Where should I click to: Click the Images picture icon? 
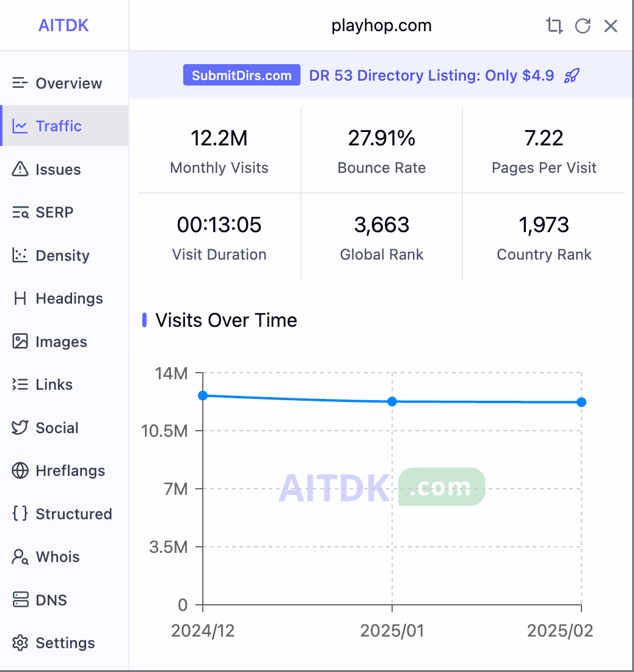20,341
